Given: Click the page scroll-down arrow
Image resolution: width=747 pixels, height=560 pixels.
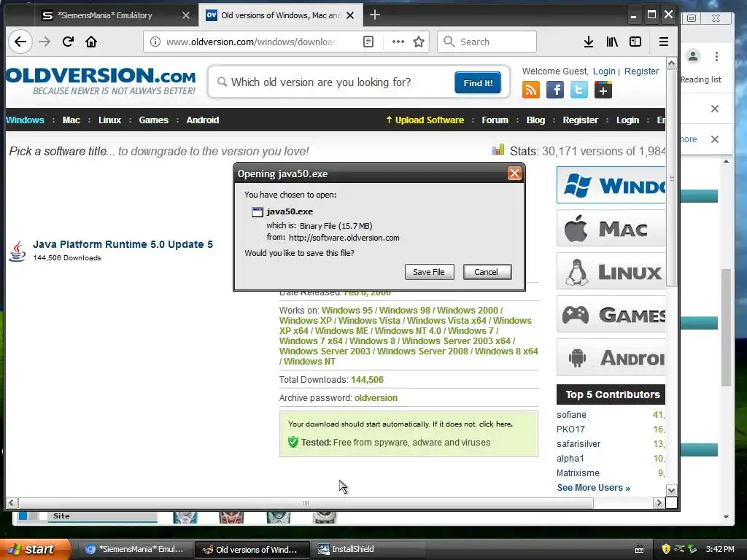Looking at the screenshot, I should click(x=671, y=490).
